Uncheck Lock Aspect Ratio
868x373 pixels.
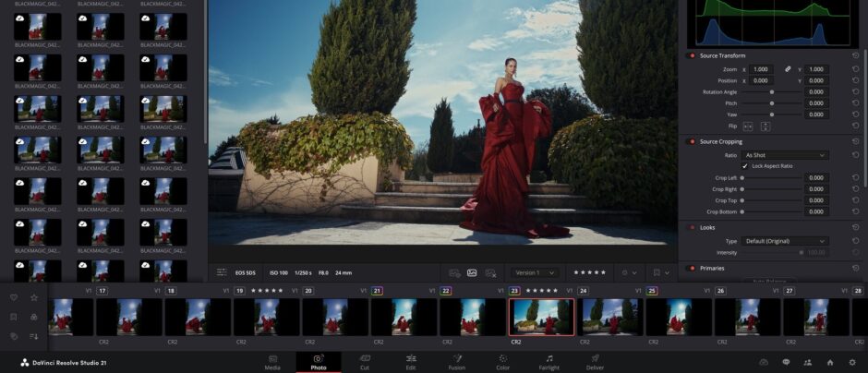pos(745,165)
